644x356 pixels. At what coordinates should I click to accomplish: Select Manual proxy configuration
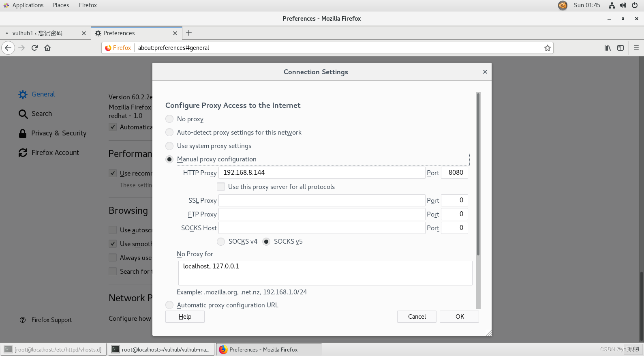tap(169, 159)
